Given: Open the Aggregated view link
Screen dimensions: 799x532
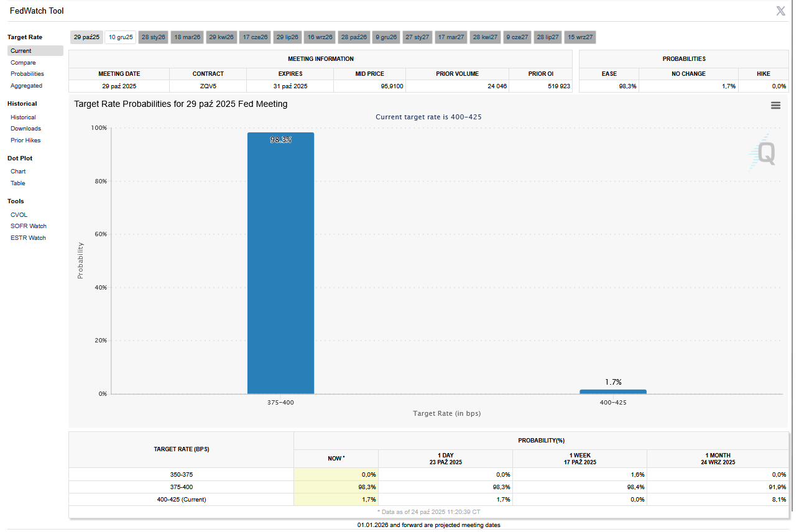Looking at the screenshot, I should [26, 86].
